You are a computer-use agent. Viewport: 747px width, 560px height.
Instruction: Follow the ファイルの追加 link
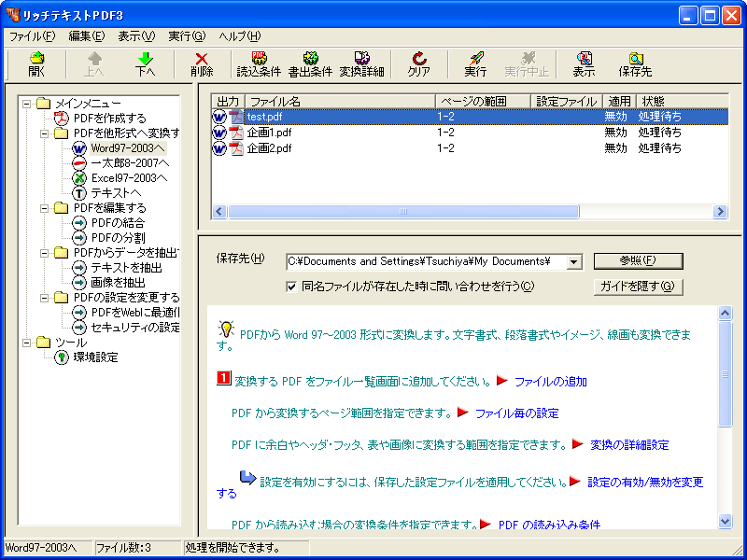point(551,382)
